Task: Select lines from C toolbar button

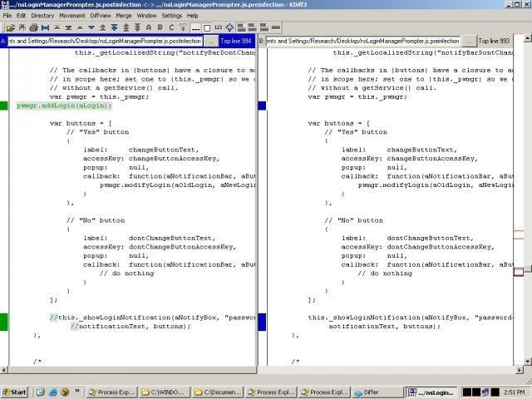Action: 172,27
